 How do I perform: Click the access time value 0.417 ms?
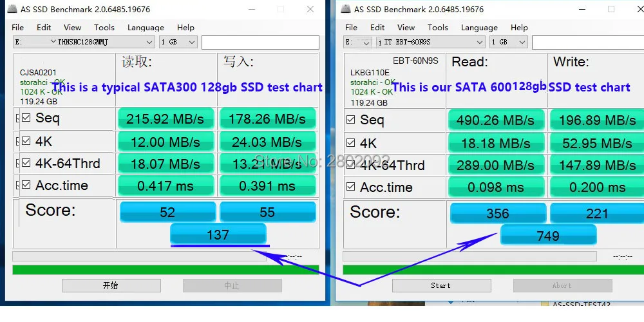point(166,185)
